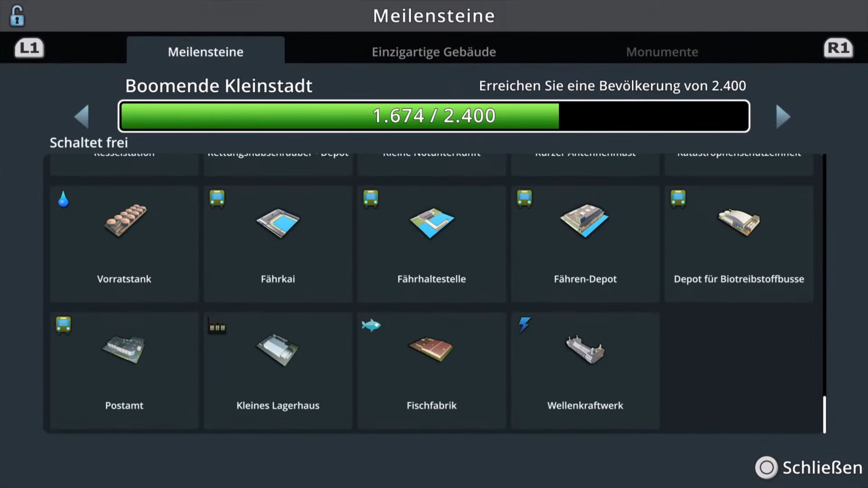Click the transit bus icon on the Fähren-Depot card
This screenshot has width=868, height=488.
click(524, 198)
